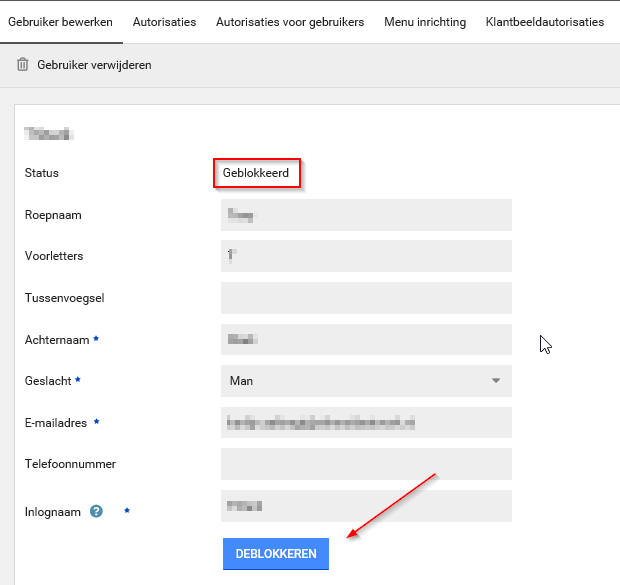Click the Inlognaam input field
The height and width of the screenshot is (585, 620).
coord(366,506)
